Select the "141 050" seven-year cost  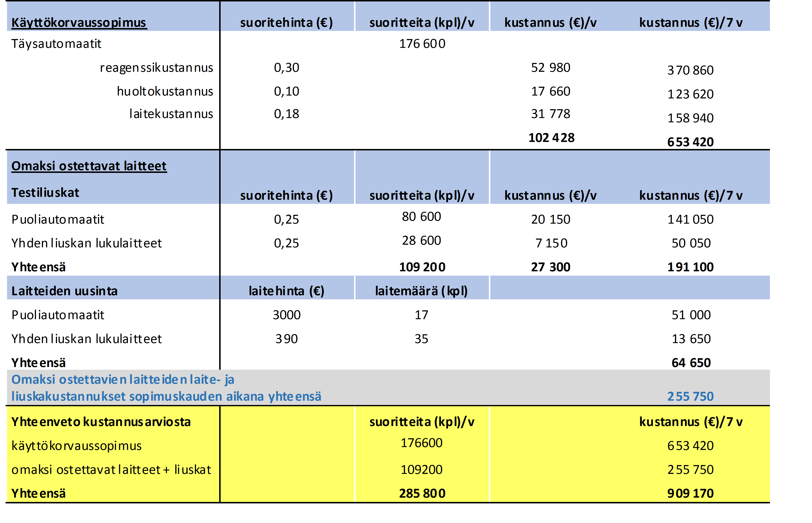(690, 219)
